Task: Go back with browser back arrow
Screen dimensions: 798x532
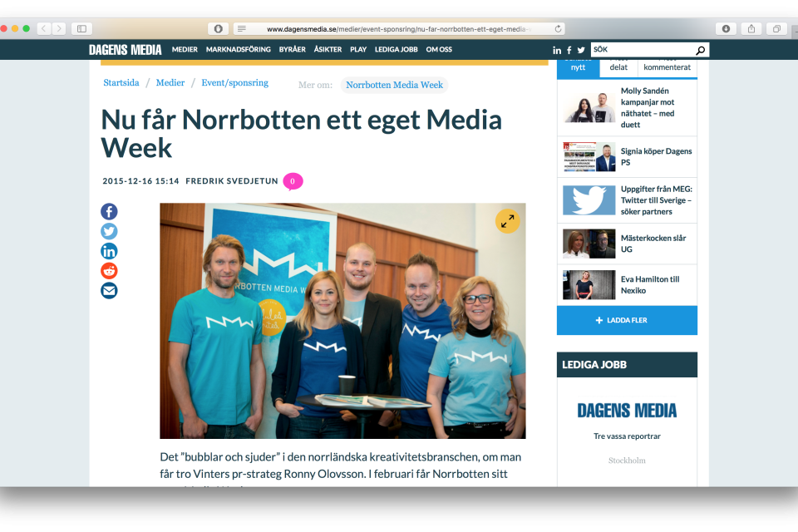Action: [x=44, y=28]
